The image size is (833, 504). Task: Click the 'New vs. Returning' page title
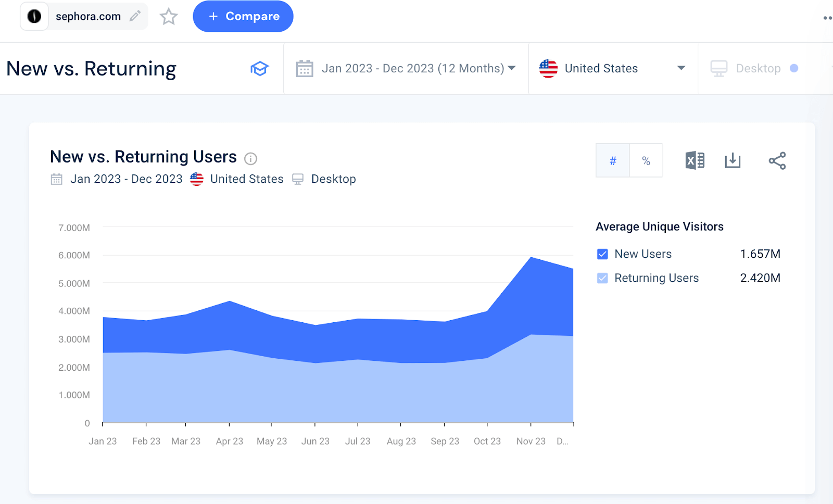tap(91, 69)
